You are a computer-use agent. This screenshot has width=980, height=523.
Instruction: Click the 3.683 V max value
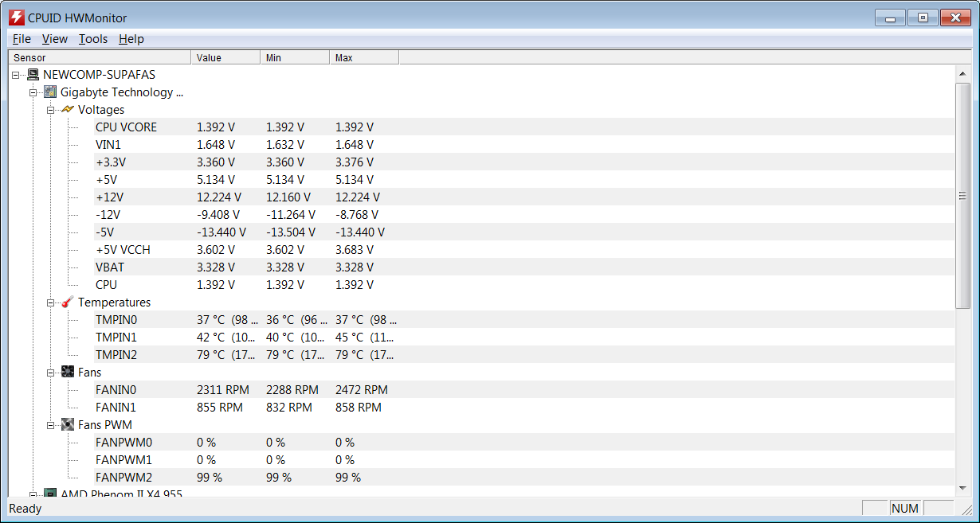click(x=355, y=250)
